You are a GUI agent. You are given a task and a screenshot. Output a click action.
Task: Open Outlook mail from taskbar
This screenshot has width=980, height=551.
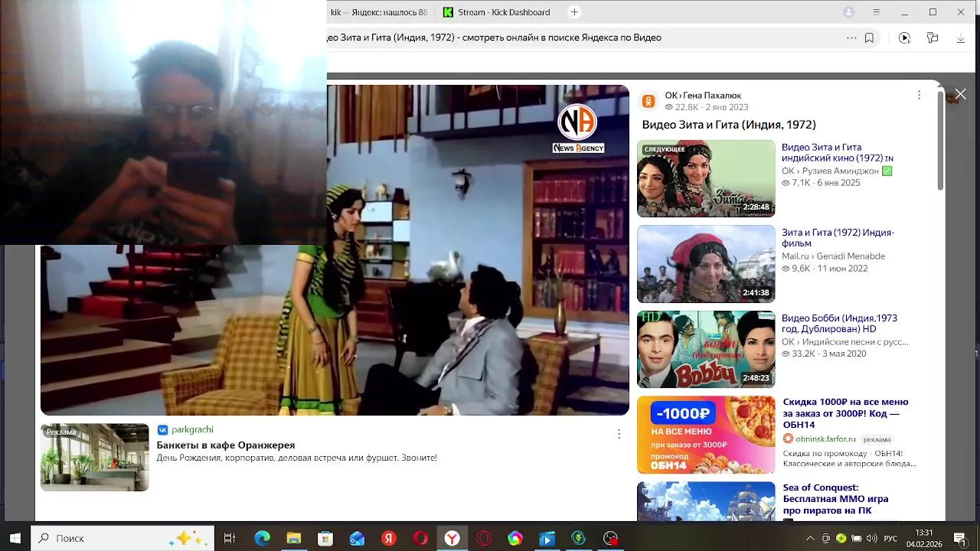(357, 538)
